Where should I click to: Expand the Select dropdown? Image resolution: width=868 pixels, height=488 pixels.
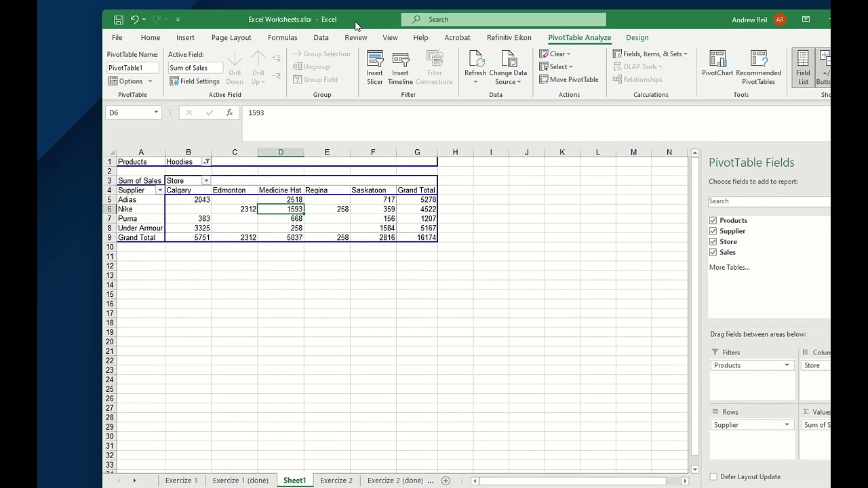(x=556, y=66)
